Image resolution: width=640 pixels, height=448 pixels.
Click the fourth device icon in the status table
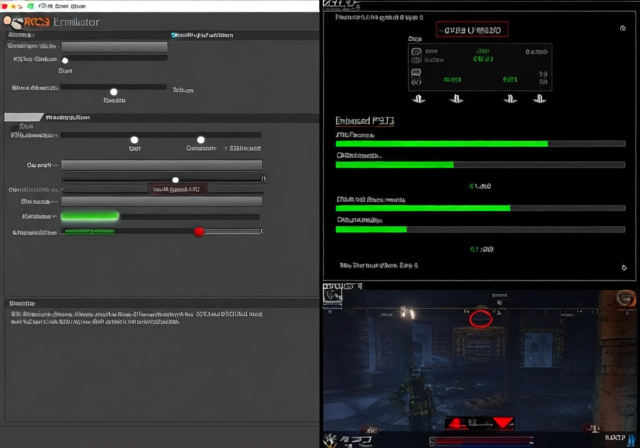click(x=416, y=82)
